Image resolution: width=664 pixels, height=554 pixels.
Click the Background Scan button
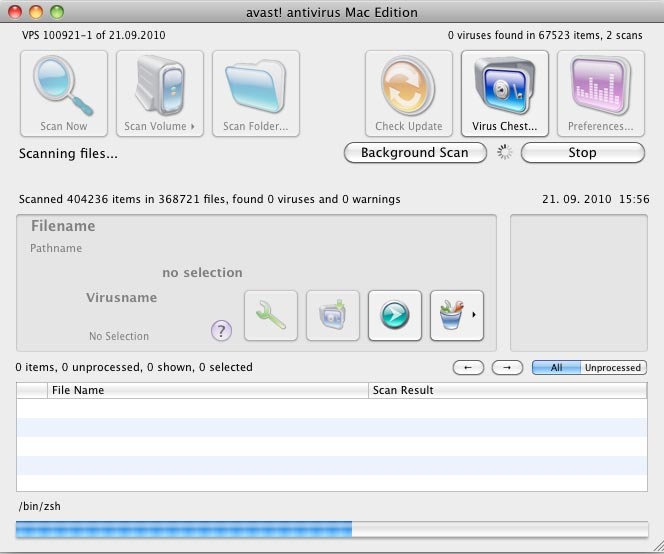(x=415, y=153)
